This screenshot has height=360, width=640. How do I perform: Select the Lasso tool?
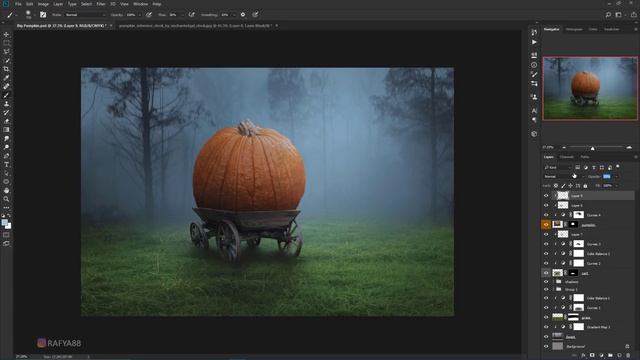6,51
